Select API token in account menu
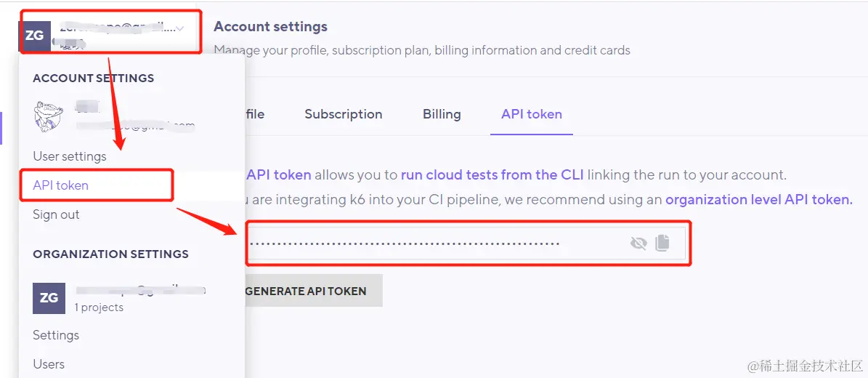Image resolution: width=868 pixels, height=378 pixels. pos(61,185)
